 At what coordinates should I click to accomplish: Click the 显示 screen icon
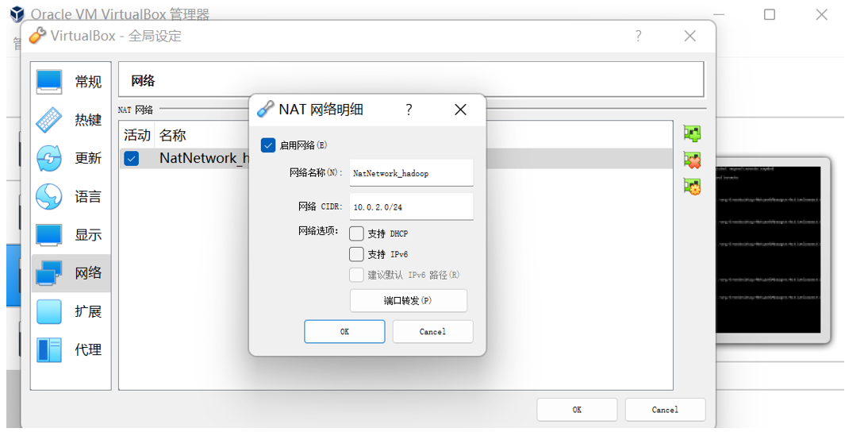[49, 235]
